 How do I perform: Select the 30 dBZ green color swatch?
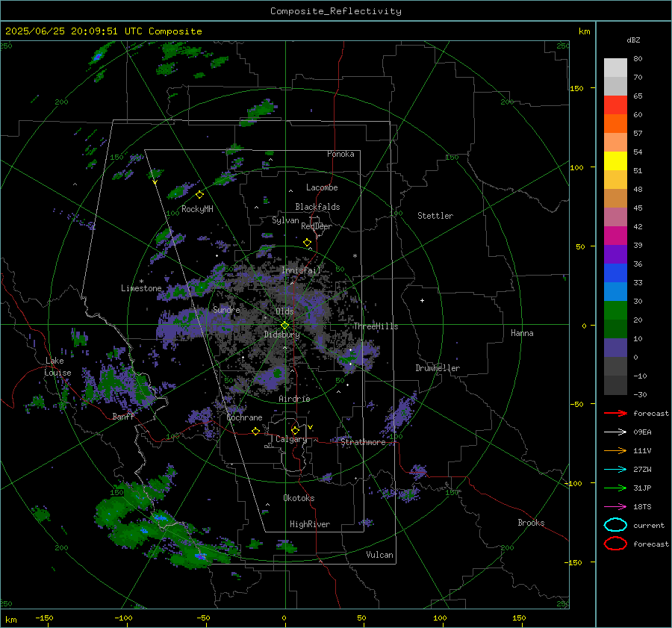[615, 310]
